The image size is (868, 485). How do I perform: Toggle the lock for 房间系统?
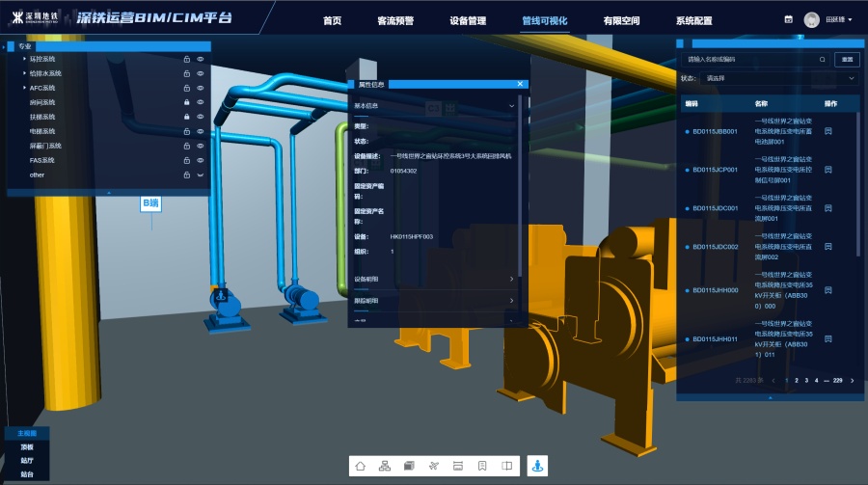tap(186, 102)
